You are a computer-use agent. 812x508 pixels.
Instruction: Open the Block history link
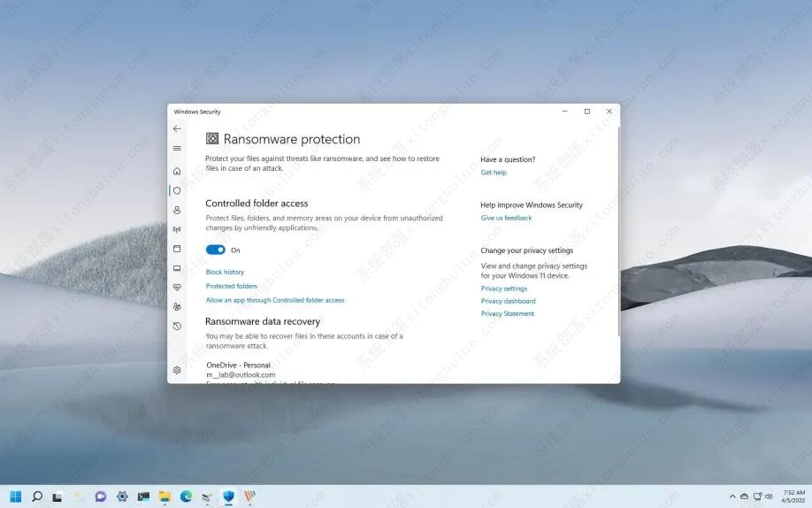pos(225,273)
